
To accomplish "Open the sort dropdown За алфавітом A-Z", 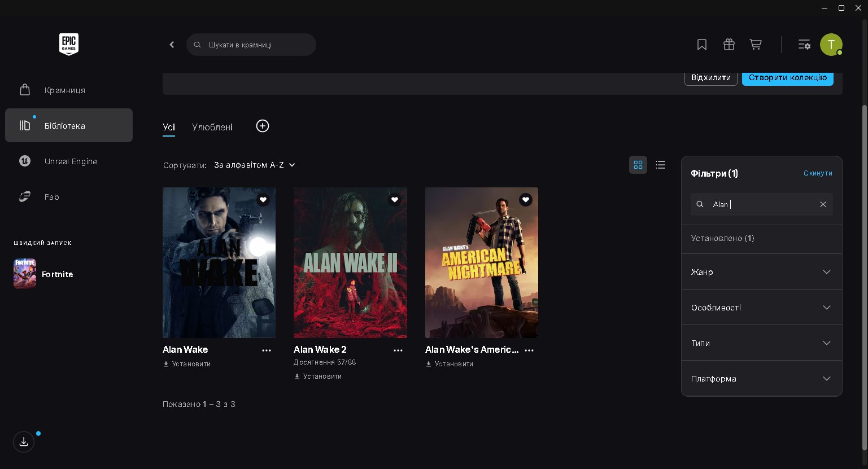I will click(255, 165).
